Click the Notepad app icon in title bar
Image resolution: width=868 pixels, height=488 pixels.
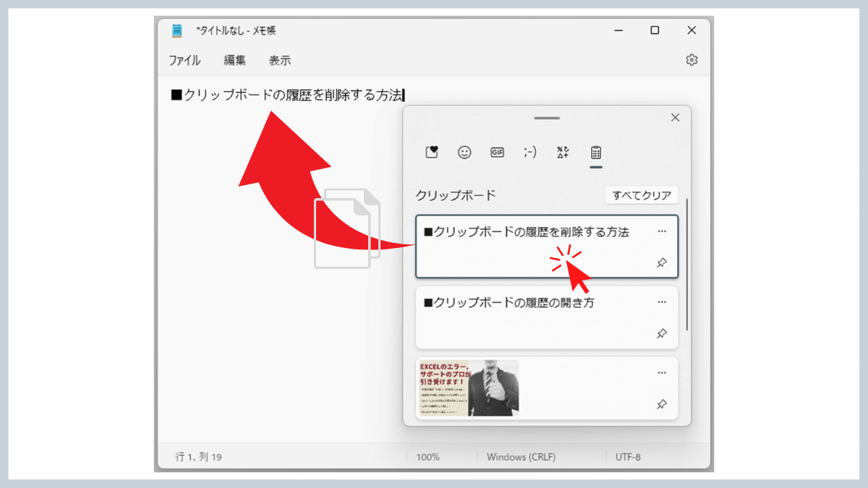(176, 30)
